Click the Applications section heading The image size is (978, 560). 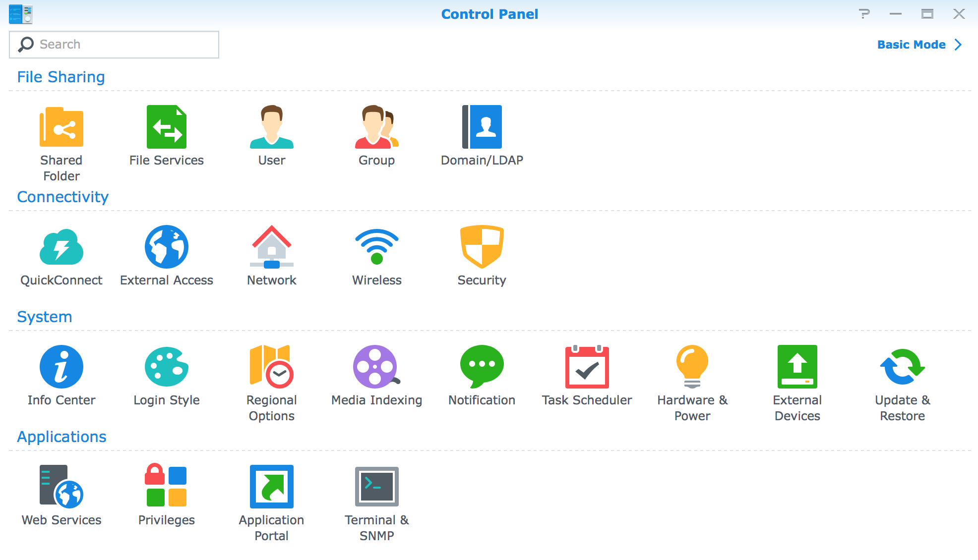coord(62,437)
